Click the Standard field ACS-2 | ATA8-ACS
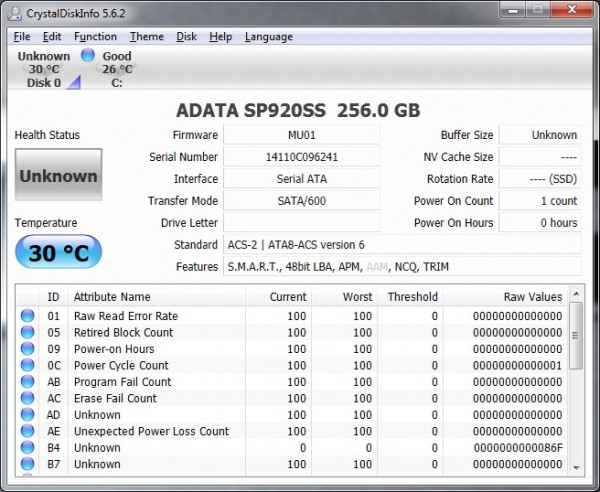600x492 pixels. 402,244
